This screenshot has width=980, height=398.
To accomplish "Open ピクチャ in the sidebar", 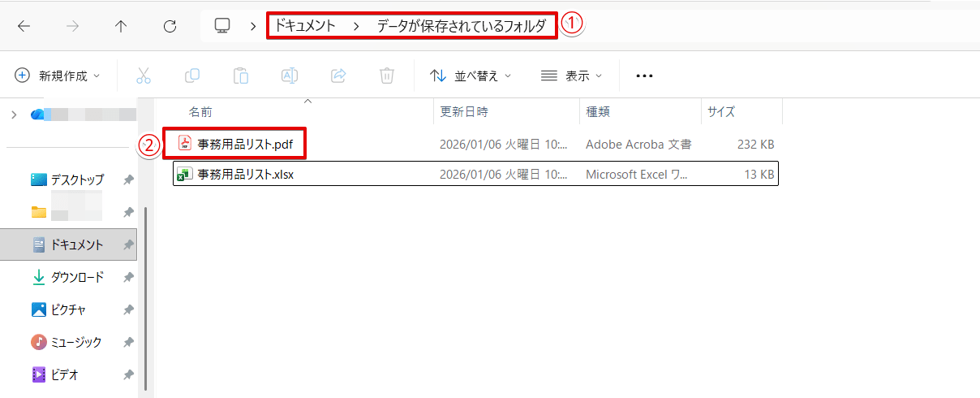I will click(58, 309).
